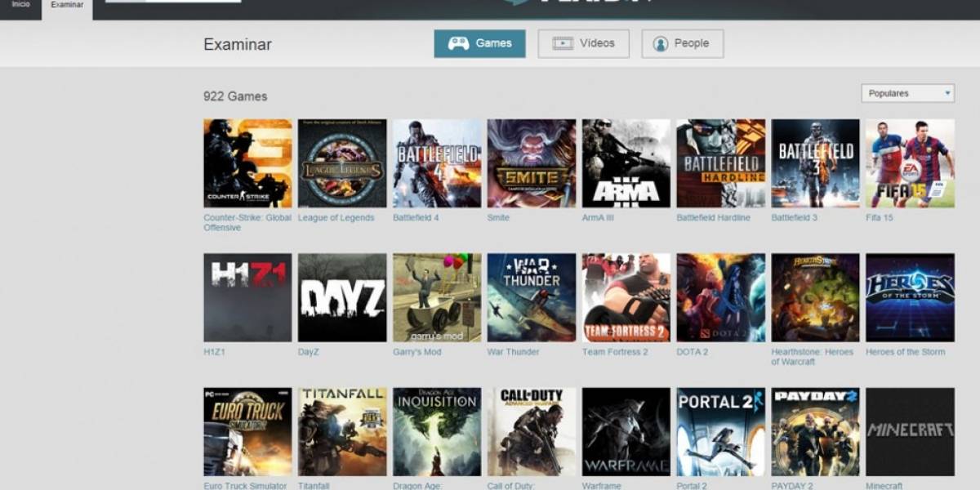Click the DayZ title link
This screenshot has width=980, height=490.
[x=309, y=352]
